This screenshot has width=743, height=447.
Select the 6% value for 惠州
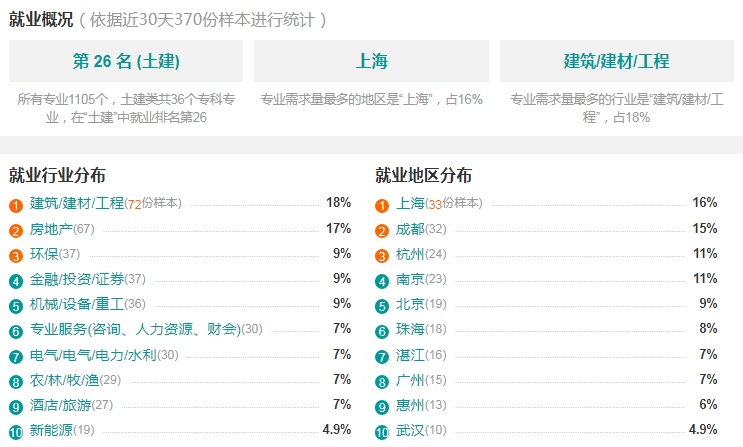point(708,404)
